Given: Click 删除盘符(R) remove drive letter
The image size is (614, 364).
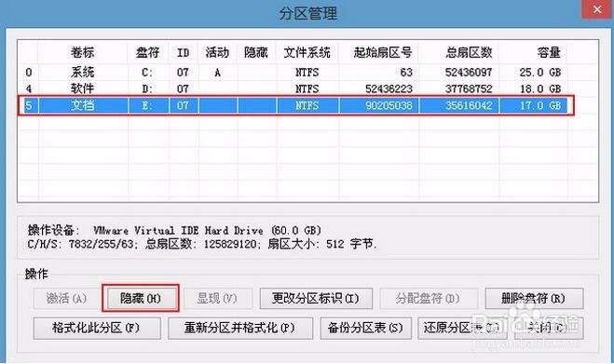Looking at the screenshot, I should coord(534,299).
